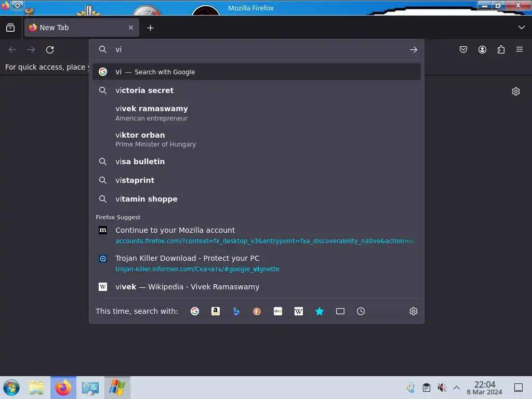The height and width of the screenshot is (399, 532).
Task: Open clipboard tray icon
Action: click(x=427, y=388)
